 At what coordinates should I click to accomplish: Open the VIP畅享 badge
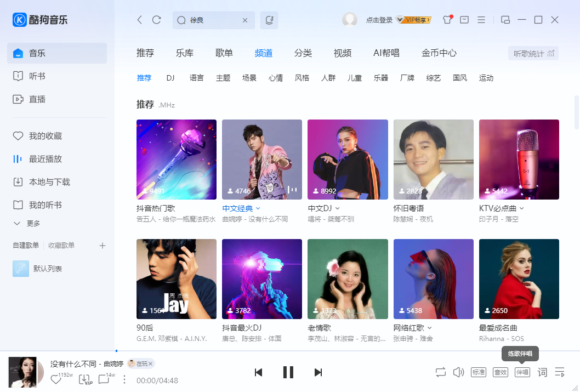[x=413, y=20]
